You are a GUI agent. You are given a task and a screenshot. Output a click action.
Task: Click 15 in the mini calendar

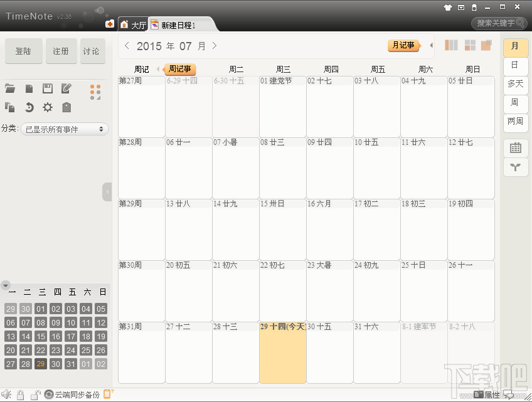click(x=41, y=337)
